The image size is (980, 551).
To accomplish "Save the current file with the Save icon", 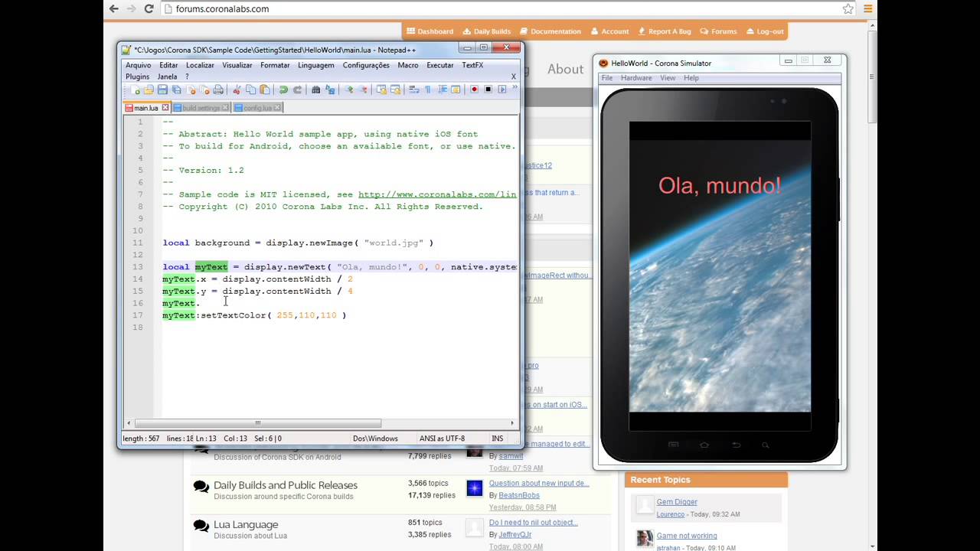I will tap(163, 90).
